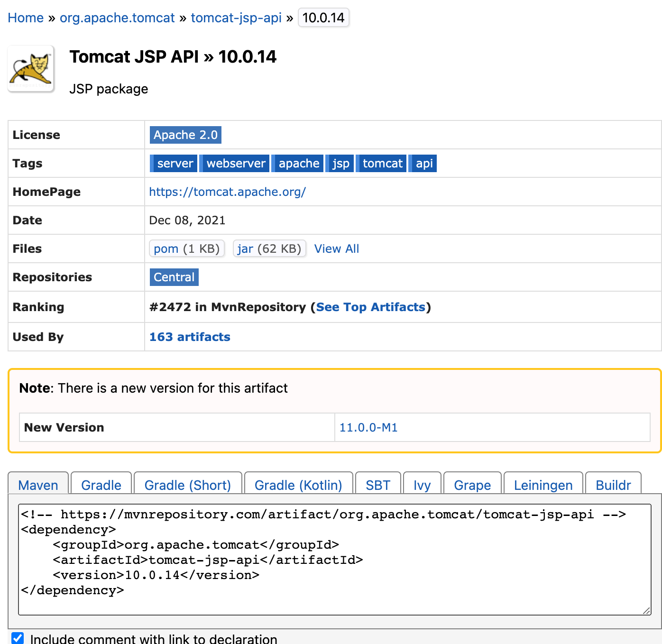Switch to the Buildr tab
This screenshot has width=662, height=644.
613,483
